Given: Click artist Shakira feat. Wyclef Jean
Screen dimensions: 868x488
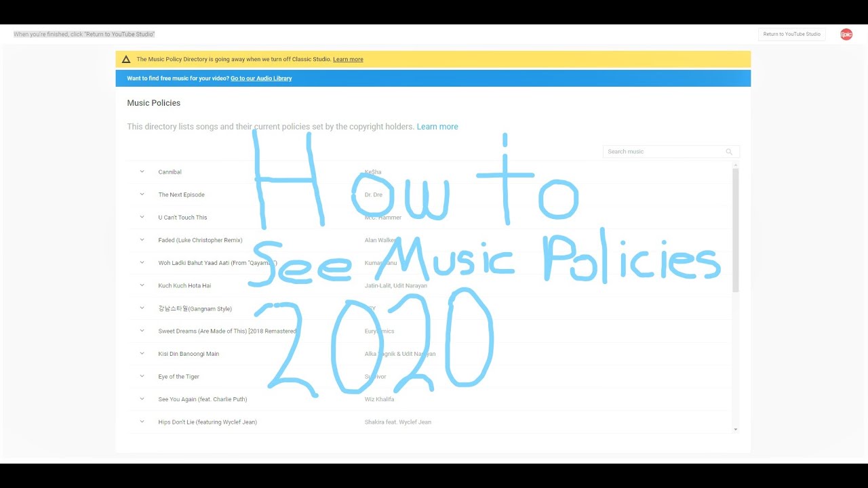Looking at the screenshot, I should 398,422.
